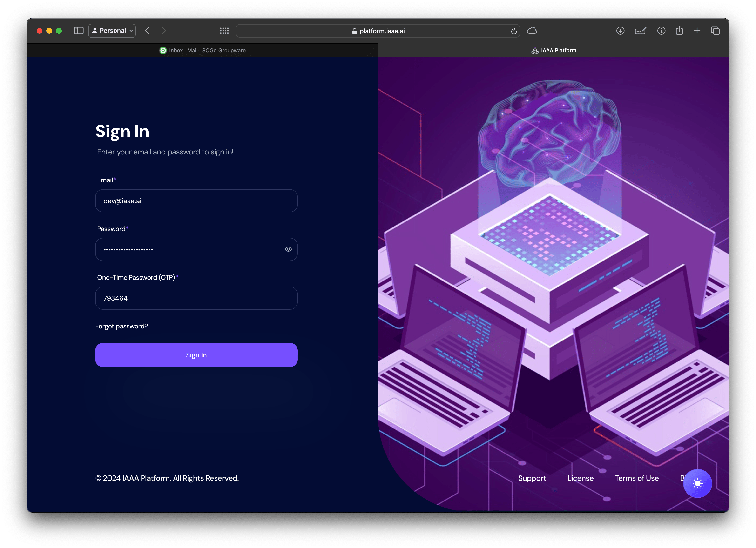Go back with the toolbar back arrow
This screenshot has height=548, width=756.
[x=147, y=31]
